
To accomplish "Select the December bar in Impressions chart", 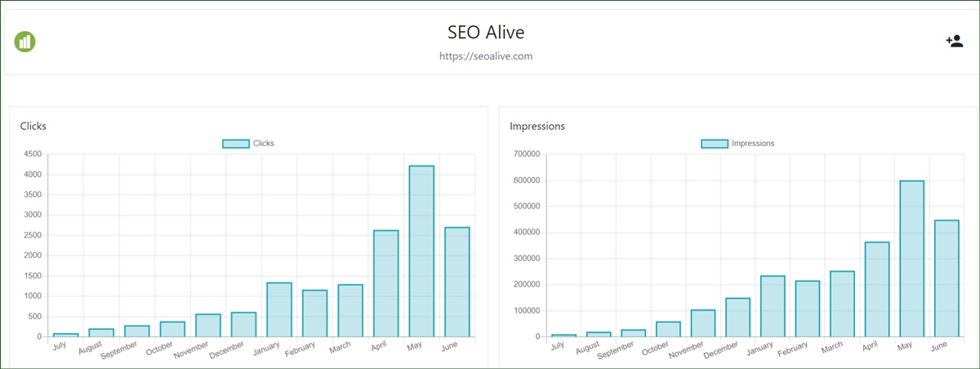I will [x=737, y=317].
